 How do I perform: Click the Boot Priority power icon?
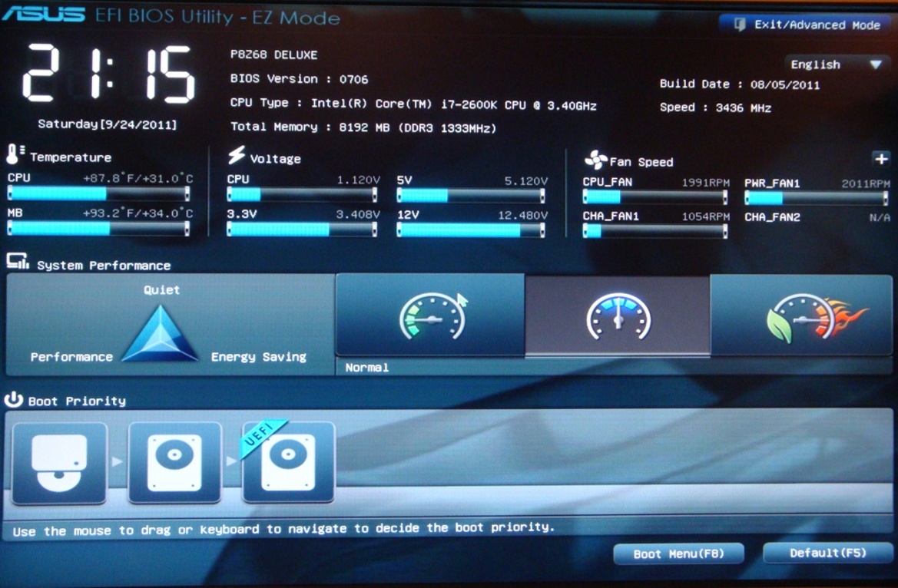click(14, 399)
